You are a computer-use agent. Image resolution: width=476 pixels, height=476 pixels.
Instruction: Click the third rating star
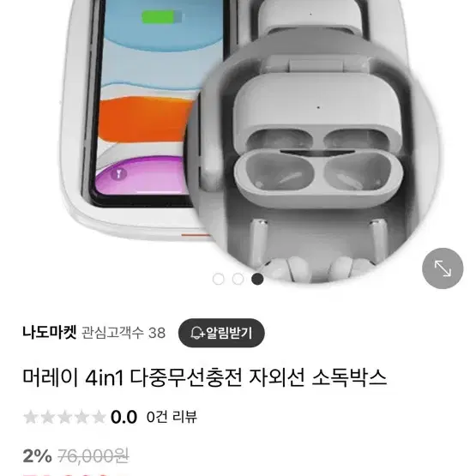click(x=64, y=417)
